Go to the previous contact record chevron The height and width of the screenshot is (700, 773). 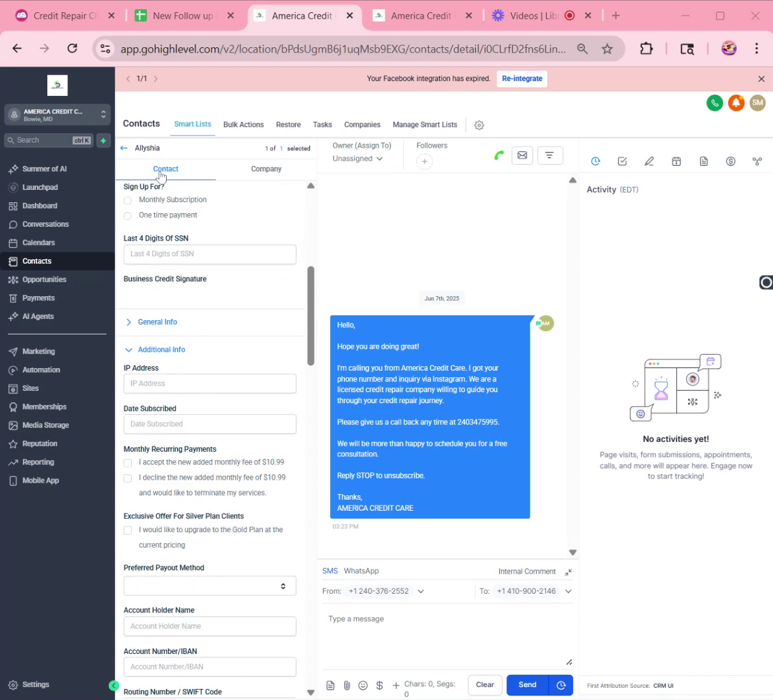point(128,79)
